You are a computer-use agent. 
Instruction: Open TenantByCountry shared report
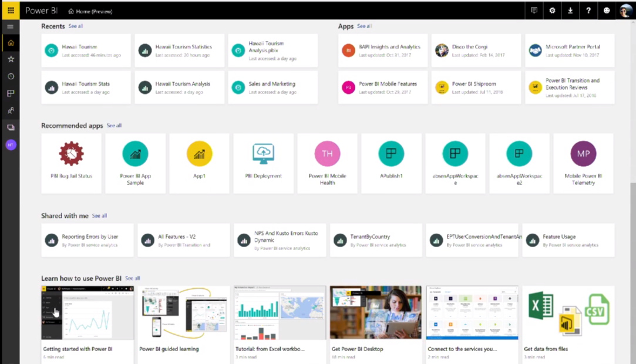(x=376, y=240)
